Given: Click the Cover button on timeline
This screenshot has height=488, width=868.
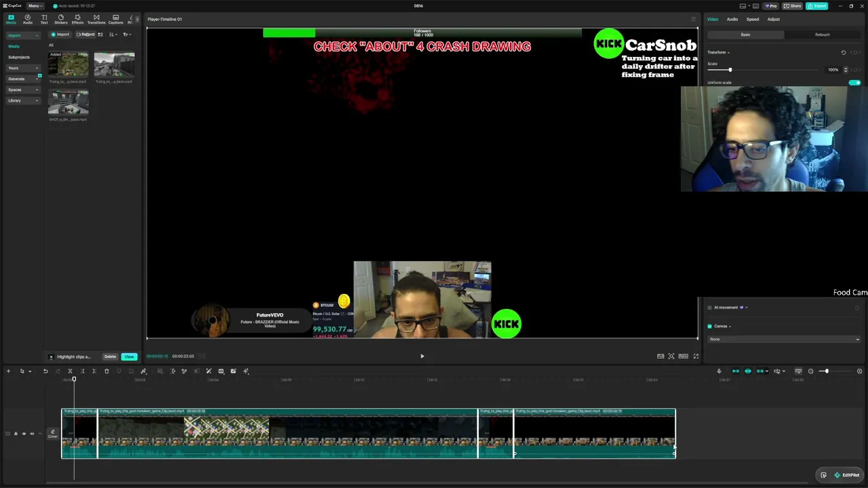Looking at the screenshot, I should [x=52, y=434].
